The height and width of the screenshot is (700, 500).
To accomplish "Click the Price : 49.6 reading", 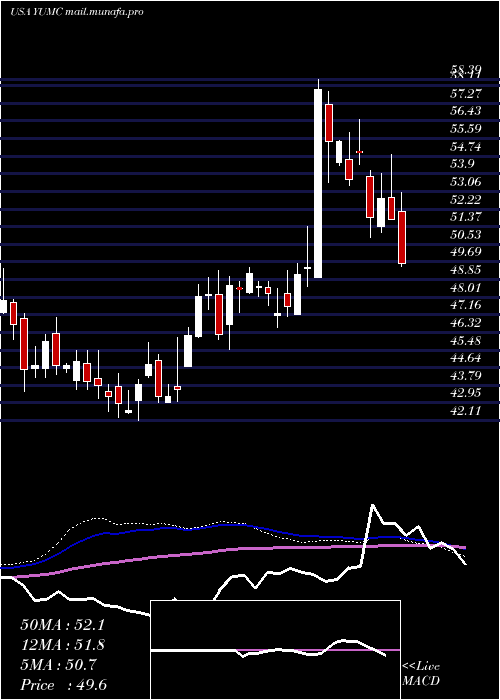I will (x=64, y=685).
